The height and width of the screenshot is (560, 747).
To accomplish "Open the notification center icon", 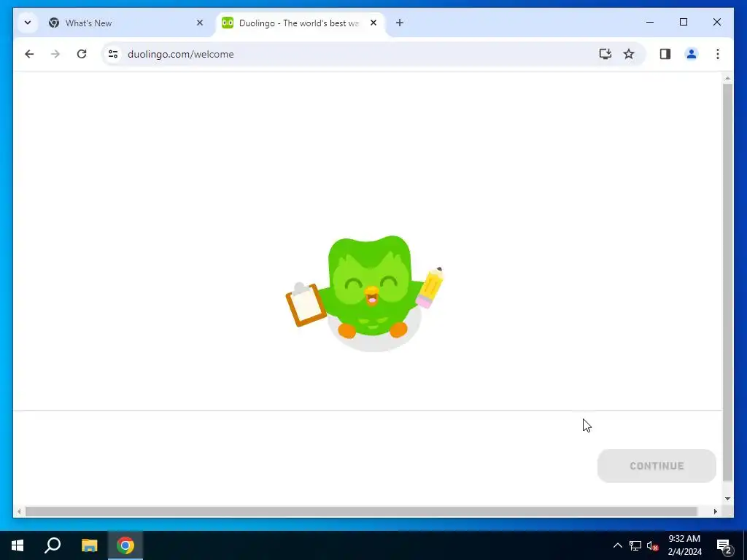I will (x=724, y=545).
